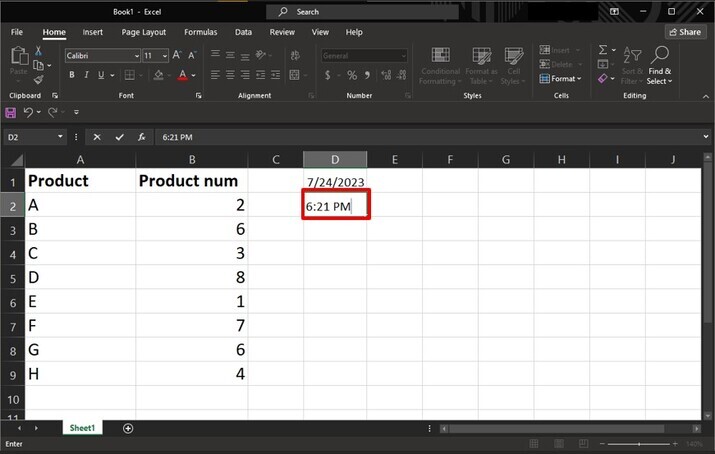The height and width of the screenshot is (454, 715).
Task: Toggle Italic formatting
Action: tap(86, 75)
